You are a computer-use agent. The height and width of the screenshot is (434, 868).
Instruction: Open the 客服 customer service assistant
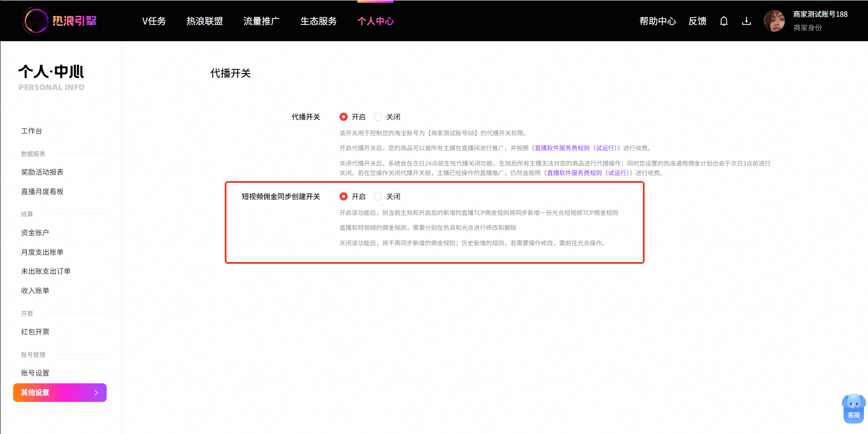(854, 408)
